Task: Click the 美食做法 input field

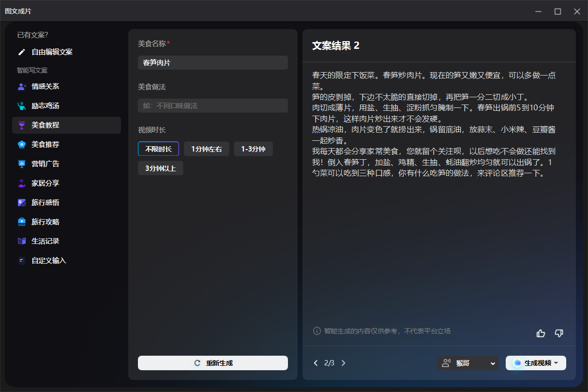Action: point(213,106)
